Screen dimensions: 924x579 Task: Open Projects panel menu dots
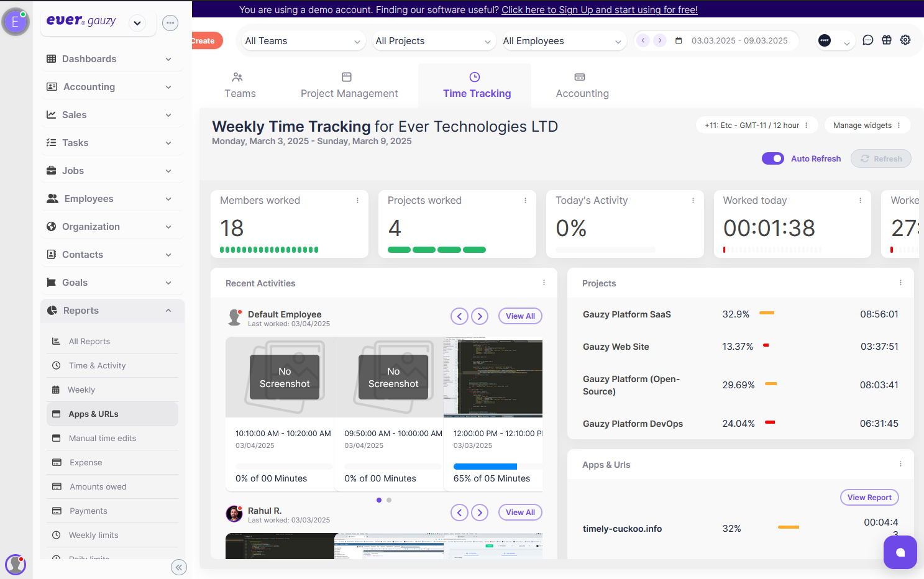(x=900, y=283)
